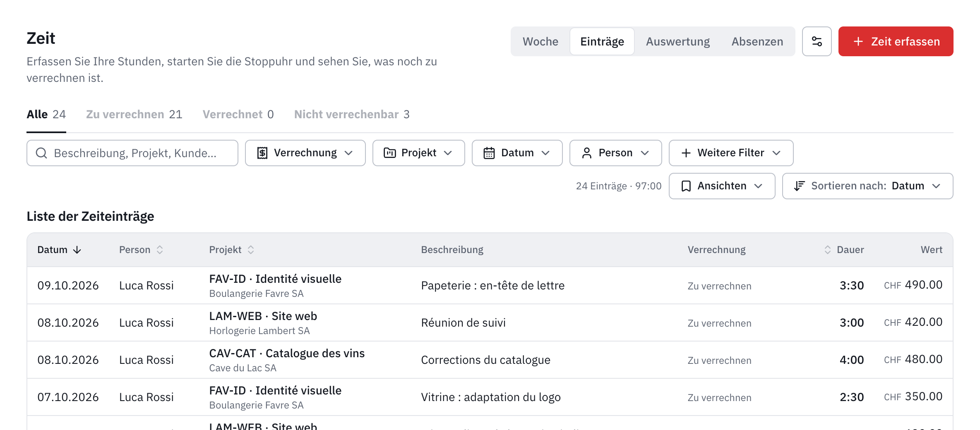Click the Ansichten bookmark icon
980x430 pixels.
pos(686,186)
